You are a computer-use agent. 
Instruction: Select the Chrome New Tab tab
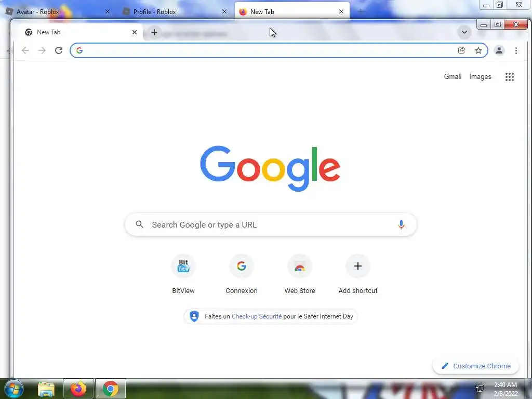(x=81, y=32)
